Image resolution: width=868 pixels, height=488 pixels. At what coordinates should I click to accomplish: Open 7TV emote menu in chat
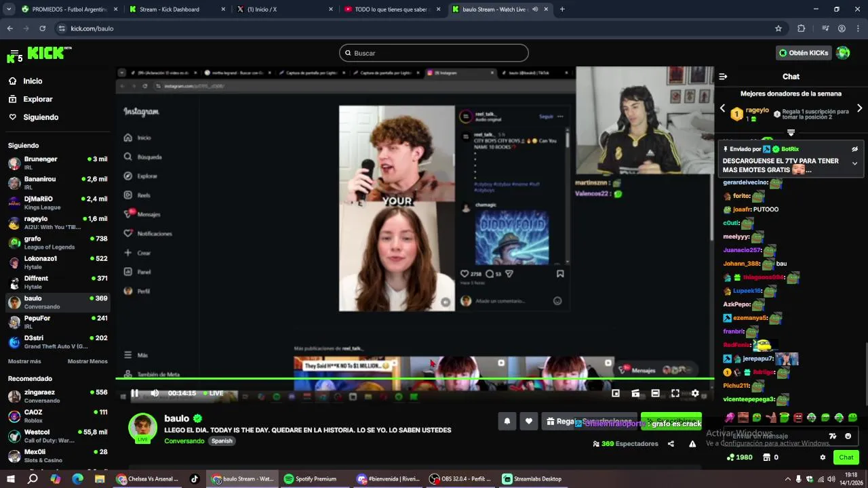pos(833,436)
